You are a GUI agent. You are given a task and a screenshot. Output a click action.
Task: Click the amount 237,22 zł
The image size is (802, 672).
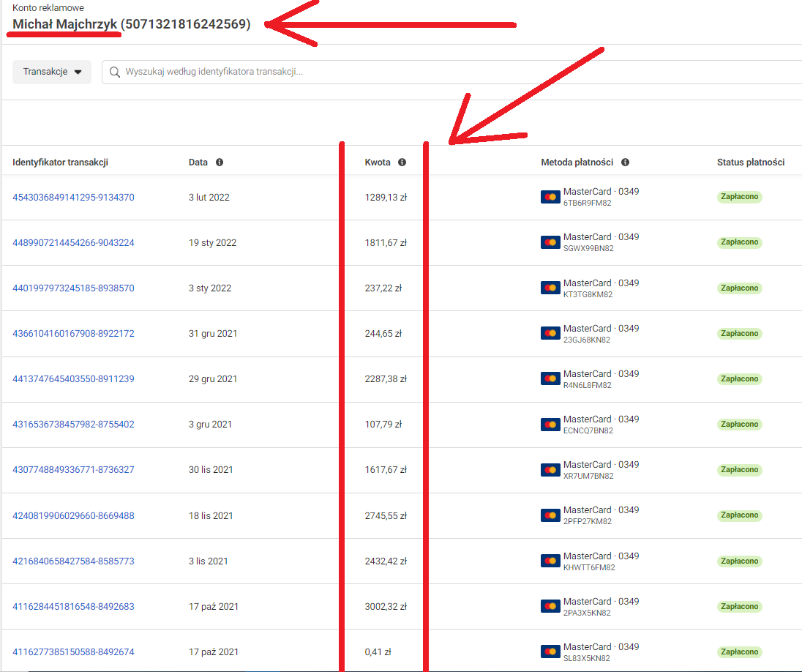(x=383, y=288)
